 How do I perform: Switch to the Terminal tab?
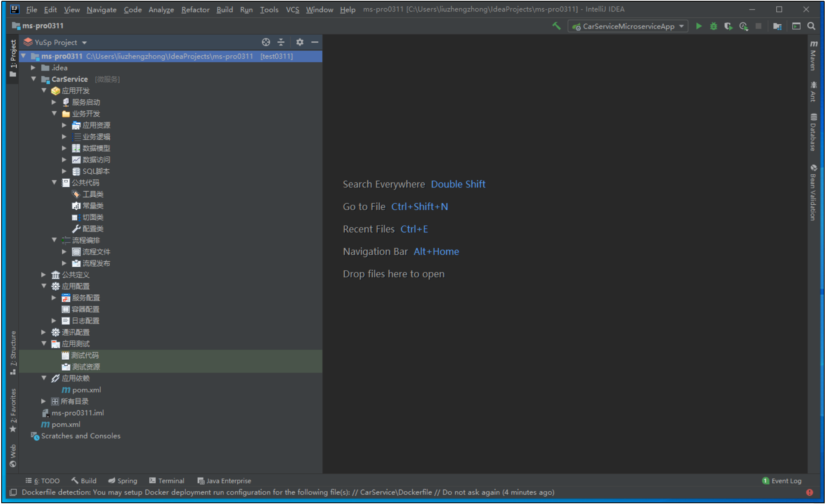167,480
